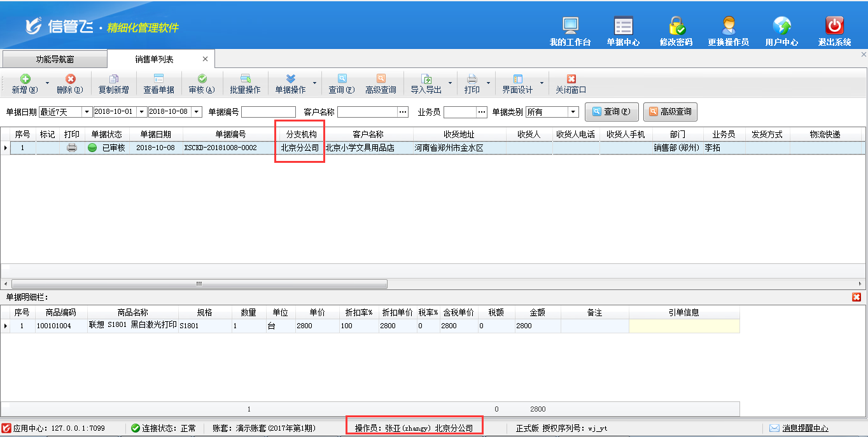
Task: Click printer icon in first row
Action: click(72, 148)
